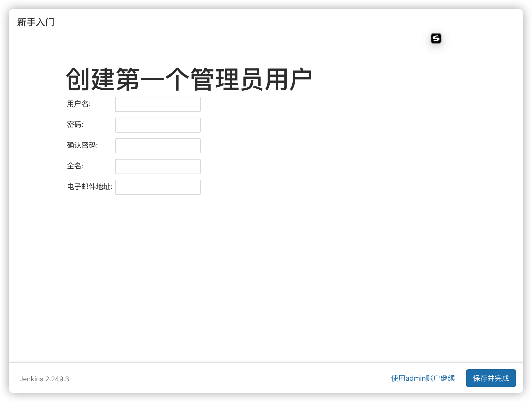This screenshot has width=532, height=402.
Task: Click the 全名 input field
Action: coord(158,166)
